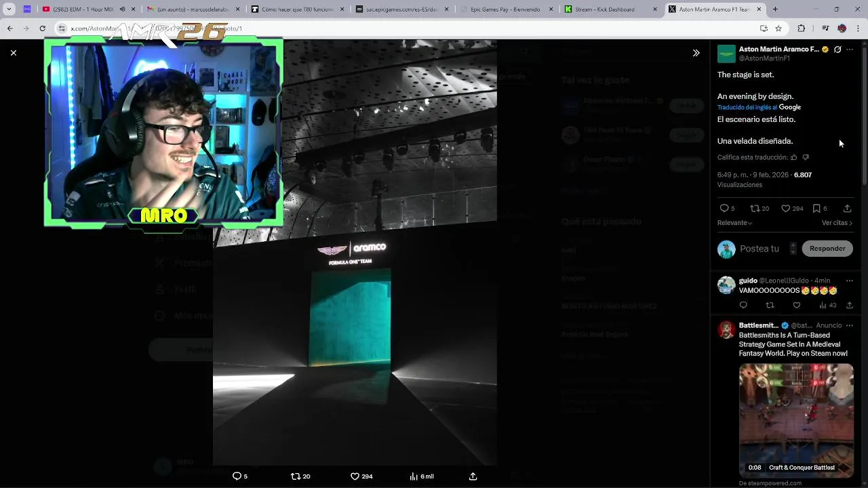Play the Battlesmiths ad video
Viewport: 868px width, 488px height.
tap(796, 420)
